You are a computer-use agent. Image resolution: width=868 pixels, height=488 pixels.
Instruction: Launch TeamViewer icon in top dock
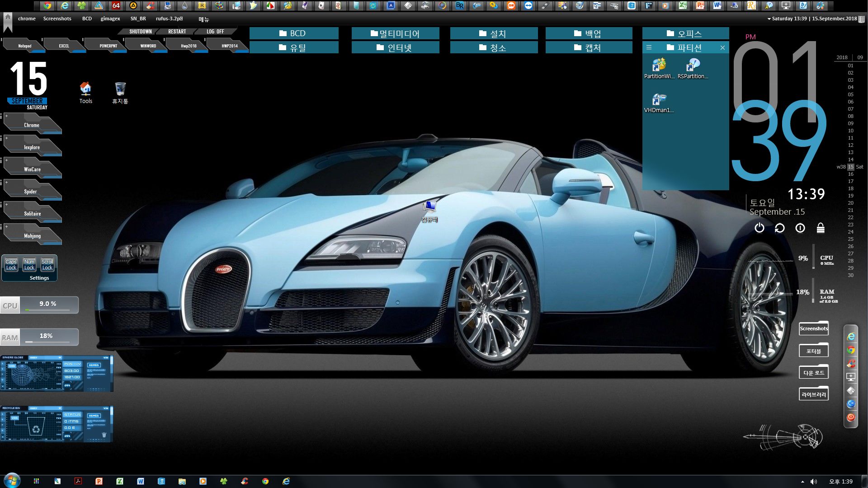pyautogui.click(x=528, y=5)
